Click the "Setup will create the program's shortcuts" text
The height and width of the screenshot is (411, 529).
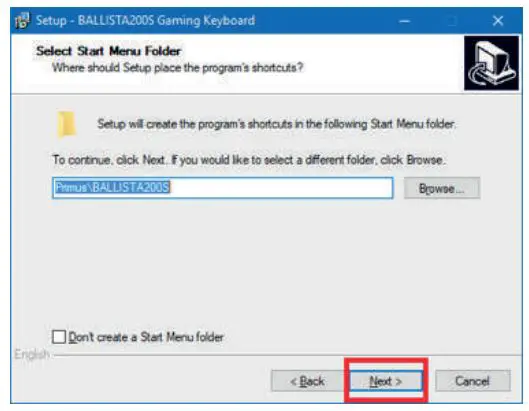pyautogui.click(x=276, y=124)
